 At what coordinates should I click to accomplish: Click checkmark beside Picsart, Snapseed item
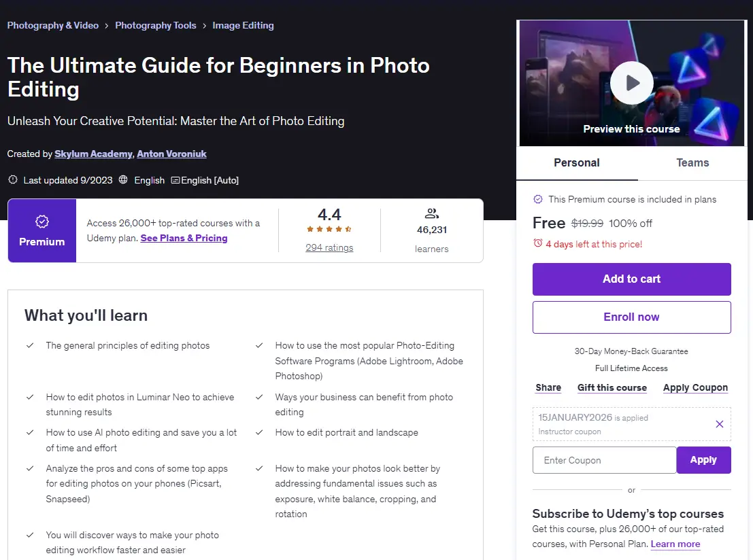point(30,468)
